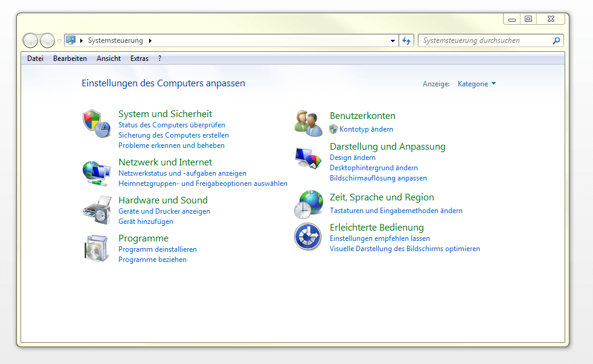The width and height of the screenshot is (593, 364).
Task: Click Gerät hinzufügen link
Action: [x=146, y=222]
